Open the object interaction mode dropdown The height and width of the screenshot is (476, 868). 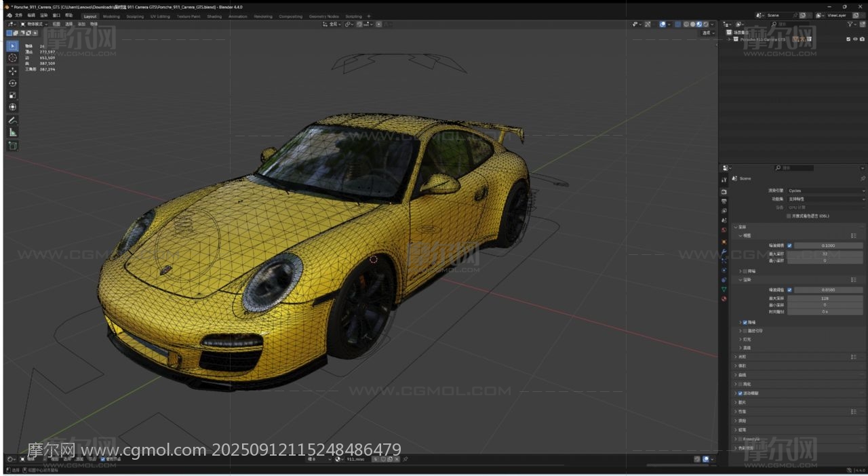34,24
